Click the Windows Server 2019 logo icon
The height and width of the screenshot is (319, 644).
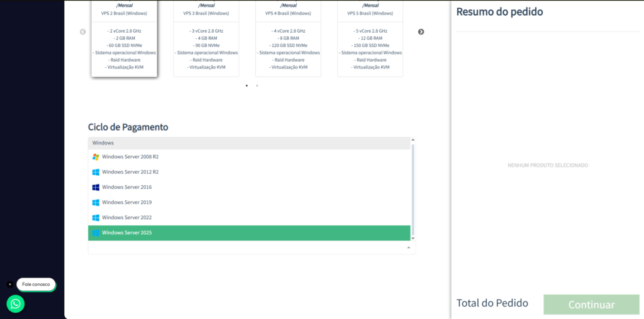96,202
